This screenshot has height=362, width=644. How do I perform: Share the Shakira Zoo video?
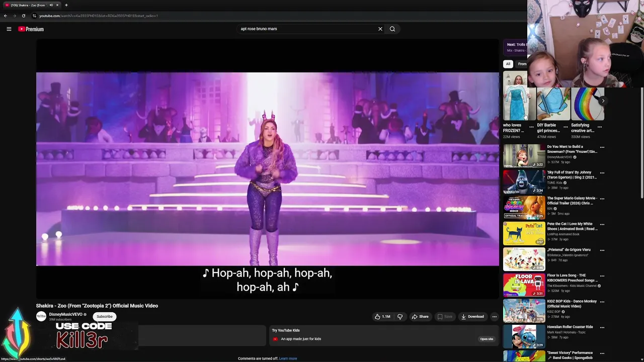click(x=420, y=317)
